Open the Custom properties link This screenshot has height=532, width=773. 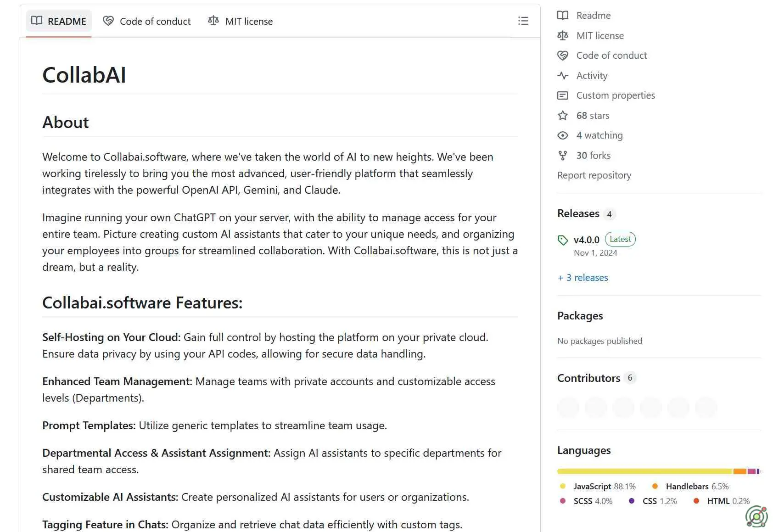[x=616, y=95]
